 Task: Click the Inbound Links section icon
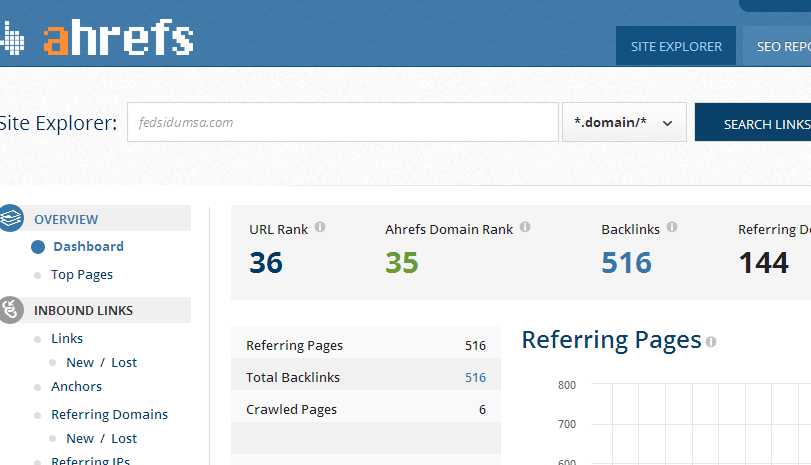pyautogui.click(x=11, y=310)
